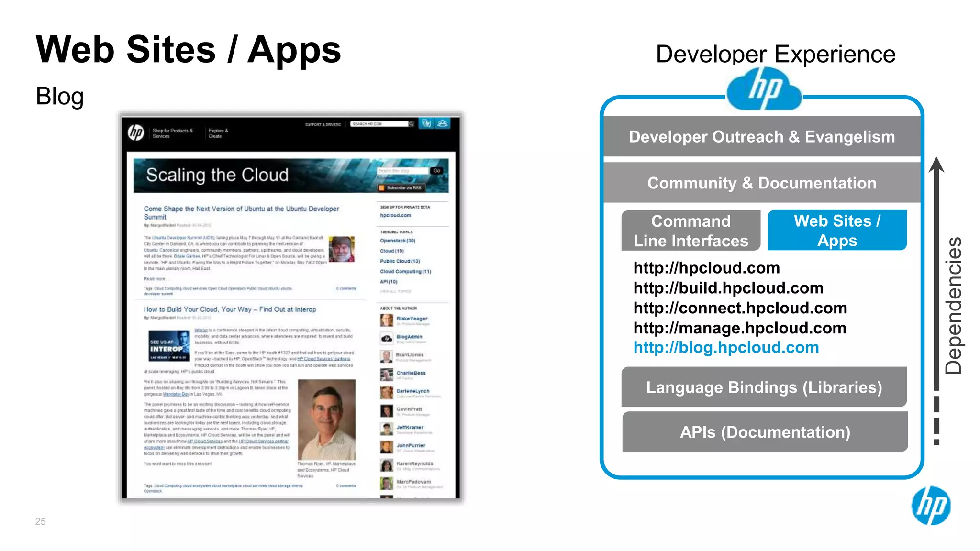Select the Public Cloud (13) trending topic
This screenshot has width=980, height=551.
click(x=400, y=261)
